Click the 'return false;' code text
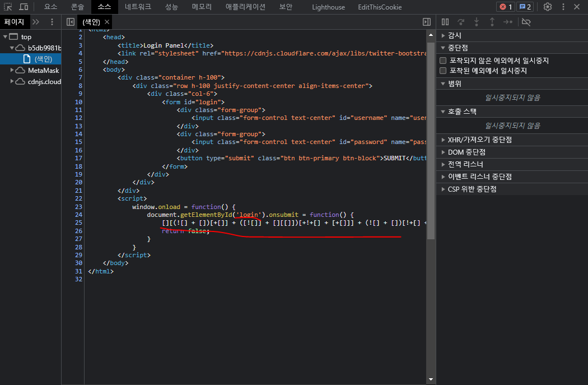 pos(185,231)
